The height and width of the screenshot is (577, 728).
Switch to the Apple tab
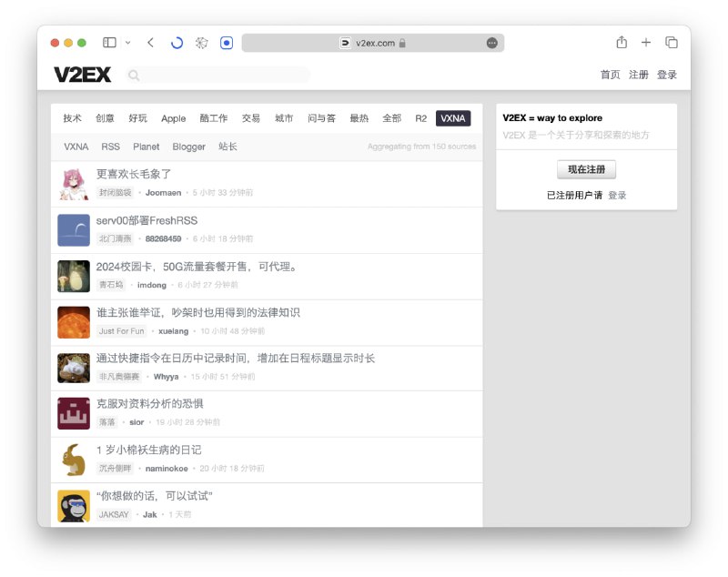(x=173, y=118)
